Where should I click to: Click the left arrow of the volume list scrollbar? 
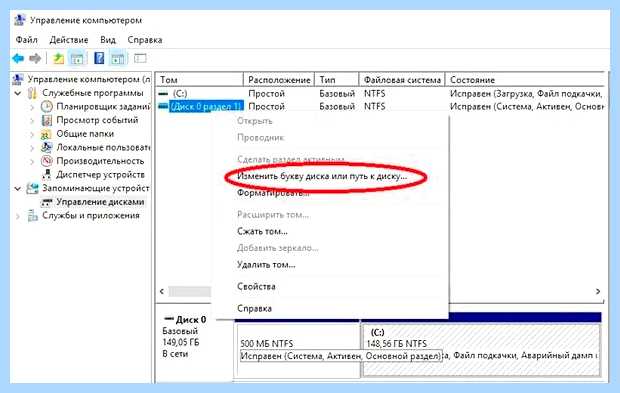[x=162, y=291]
